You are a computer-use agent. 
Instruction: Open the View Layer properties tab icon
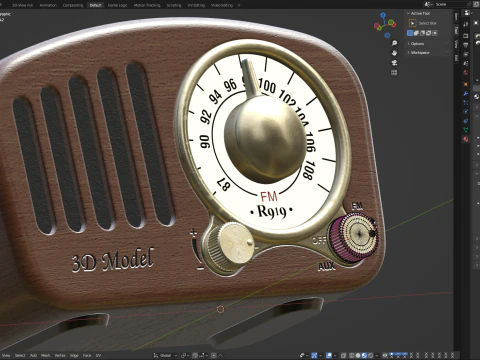(x=466, y=54)
